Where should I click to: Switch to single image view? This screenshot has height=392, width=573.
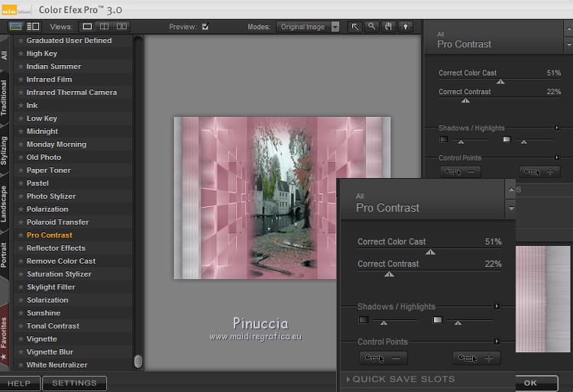coord(87,27)
